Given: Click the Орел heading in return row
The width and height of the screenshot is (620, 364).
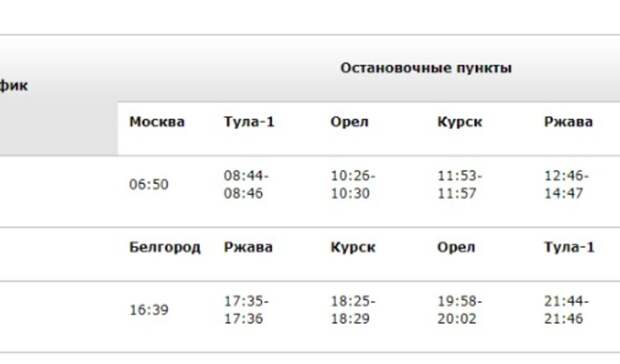Looking at the screenshot, I should pyautogui.click(x=456, y=247).
